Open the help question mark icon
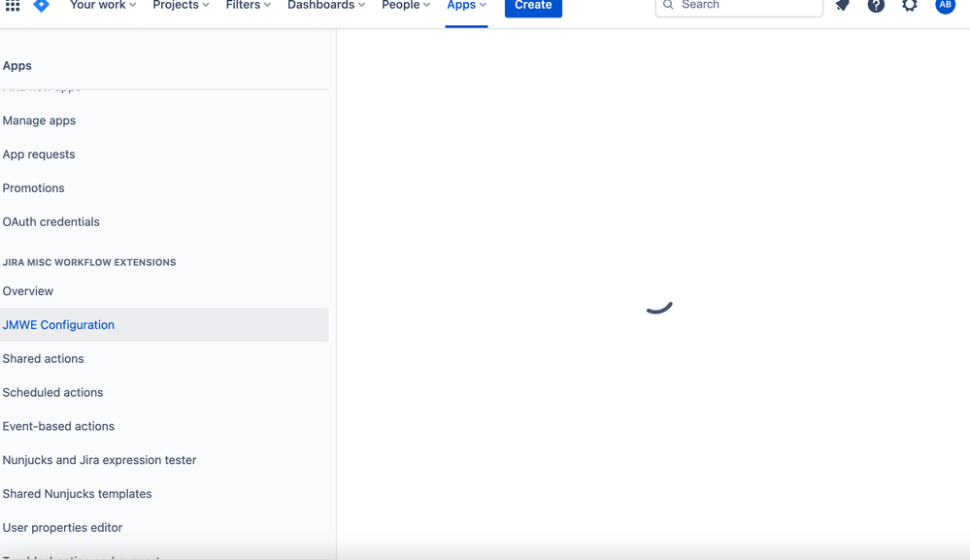Image resolution: width=970 pixels, height=560 pixels. click(876, 6)
